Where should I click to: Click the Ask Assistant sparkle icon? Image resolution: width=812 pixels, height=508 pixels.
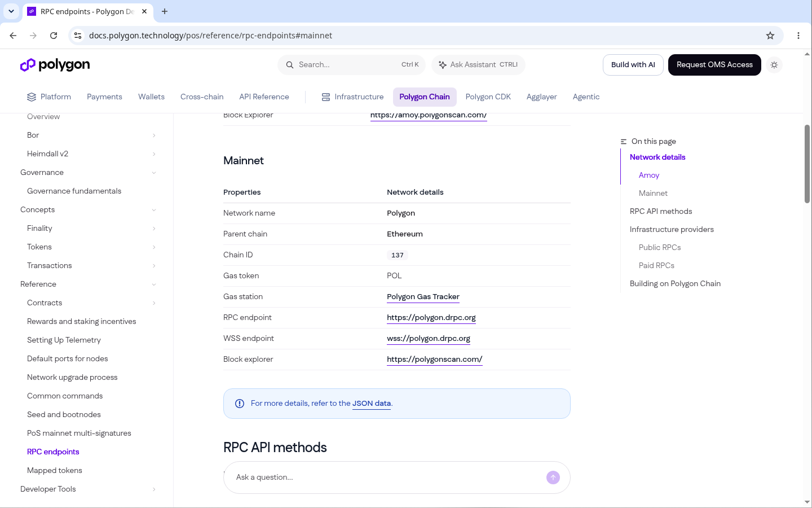(443, 65)
